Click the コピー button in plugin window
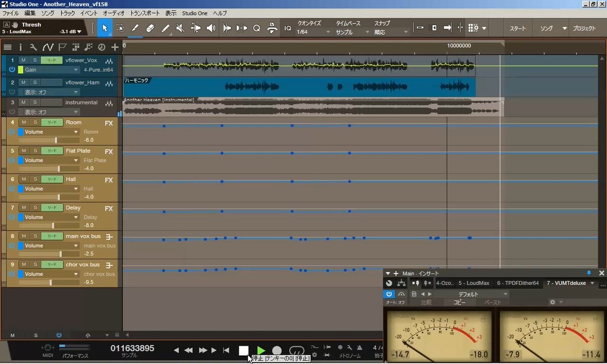The height and width of the screenshot is (364, 607). point(459,302)
